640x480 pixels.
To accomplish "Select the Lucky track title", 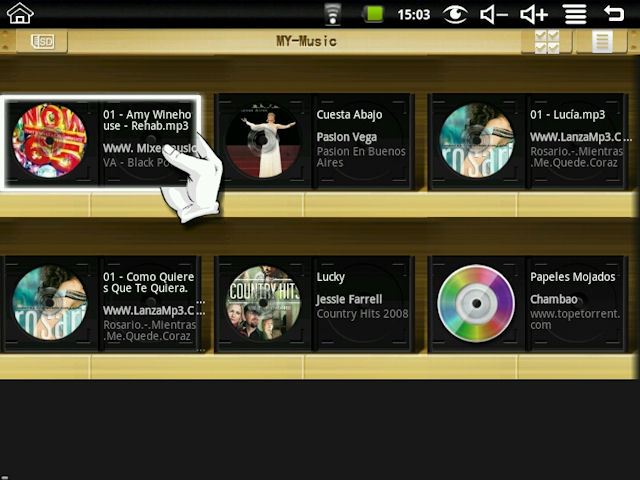I will pos(331,277).
